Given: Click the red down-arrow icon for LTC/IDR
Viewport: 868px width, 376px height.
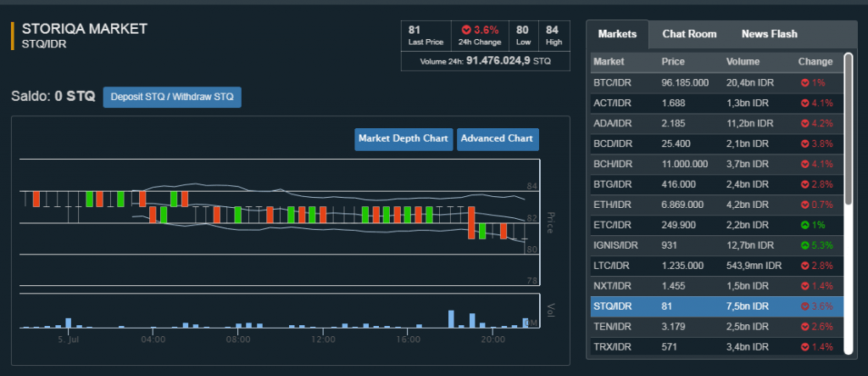Looking at the screenshot, I should click(x=805, y=266).
